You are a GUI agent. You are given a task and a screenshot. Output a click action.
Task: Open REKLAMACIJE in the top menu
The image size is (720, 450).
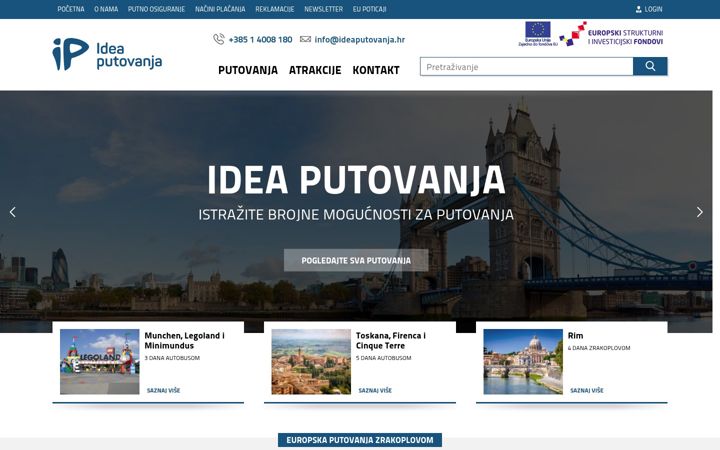tap(275, 9)
